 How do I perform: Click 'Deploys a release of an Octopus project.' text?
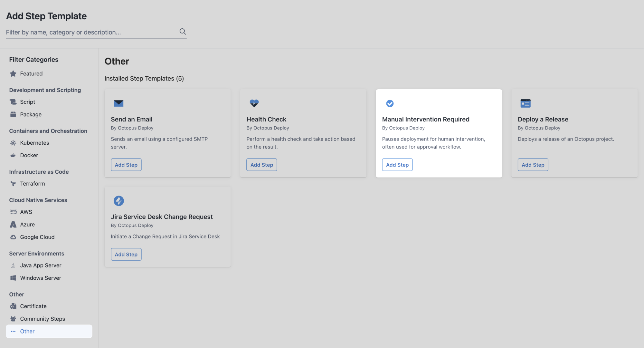(566, 139)
